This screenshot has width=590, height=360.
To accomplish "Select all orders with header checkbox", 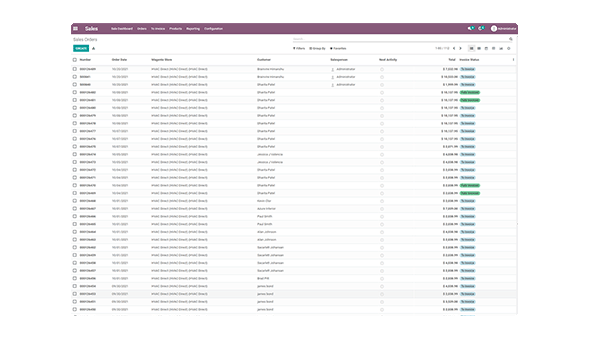I will click(75, 60).
